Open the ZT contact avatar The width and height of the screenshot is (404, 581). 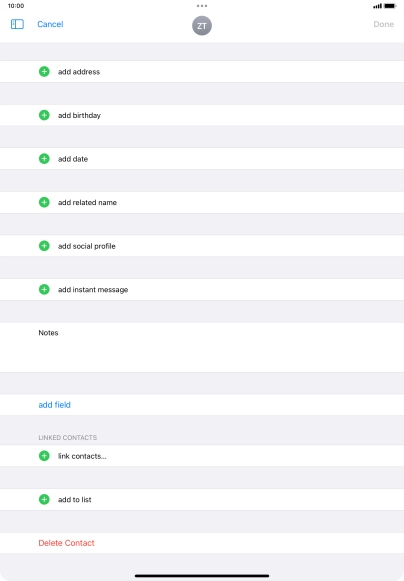tap(202, 26)
